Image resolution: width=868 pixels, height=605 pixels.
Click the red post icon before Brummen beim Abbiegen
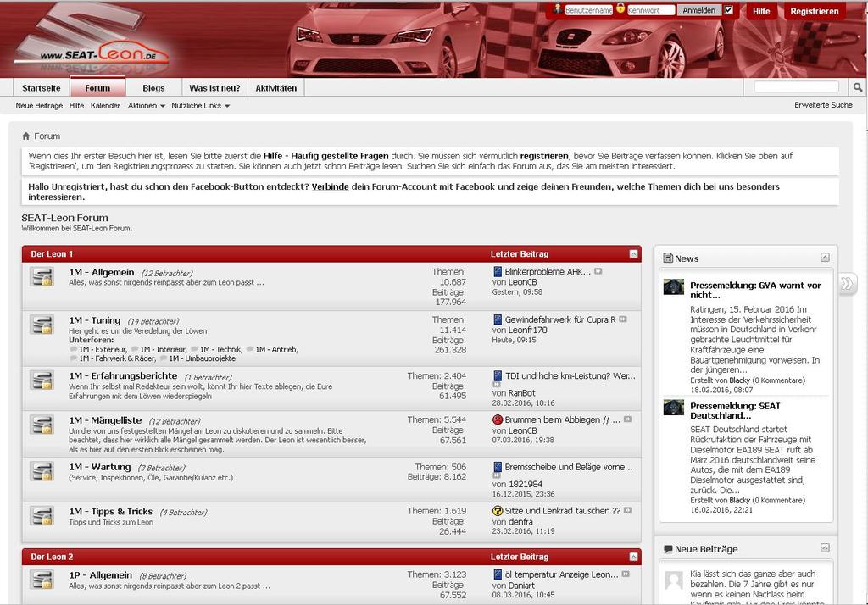497,419
